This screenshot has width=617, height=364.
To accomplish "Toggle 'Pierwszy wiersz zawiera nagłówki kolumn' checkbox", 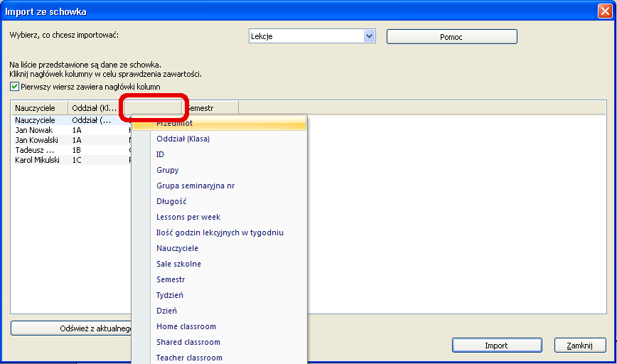I will point(14,87).
